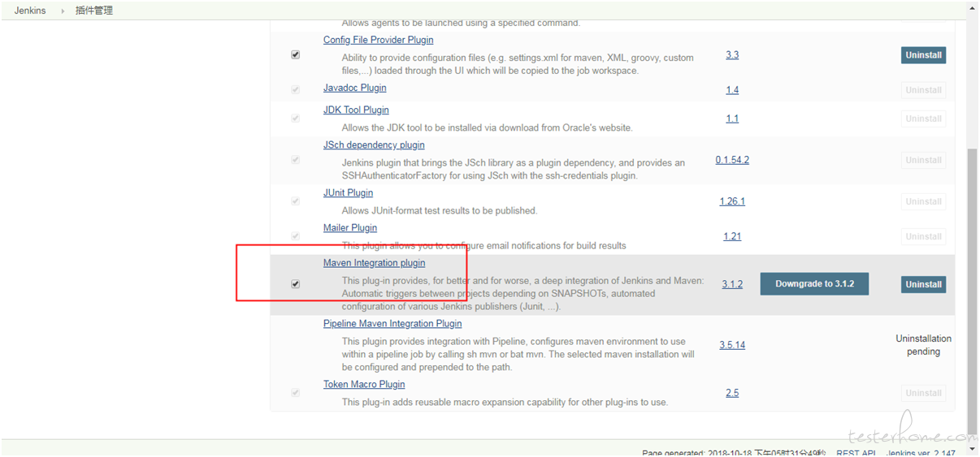Open JUnit version 1.26.1 link

732,201
